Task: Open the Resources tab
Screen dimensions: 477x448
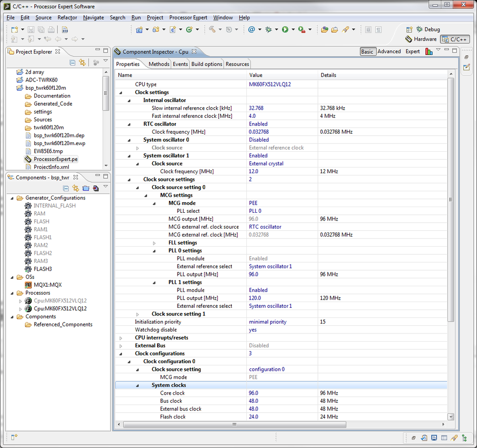Action: tap(237, 64)
